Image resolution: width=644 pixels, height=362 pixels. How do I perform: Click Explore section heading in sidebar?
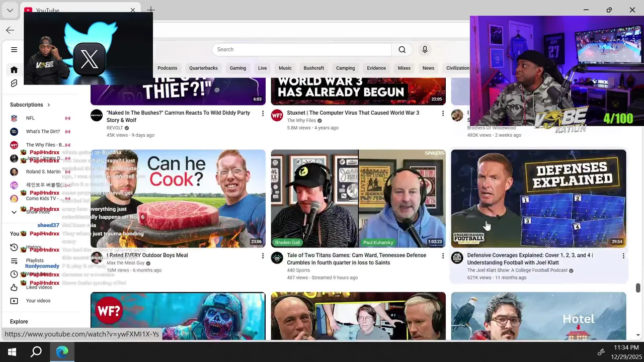click(19, 322)
